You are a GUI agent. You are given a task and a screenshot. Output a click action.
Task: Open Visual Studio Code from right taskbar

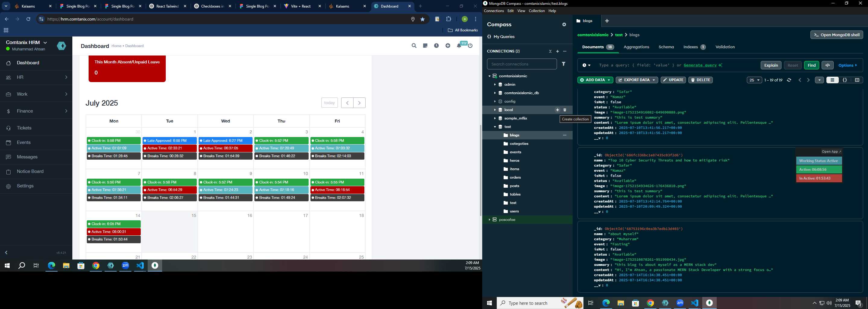click(x=694, y=303)
